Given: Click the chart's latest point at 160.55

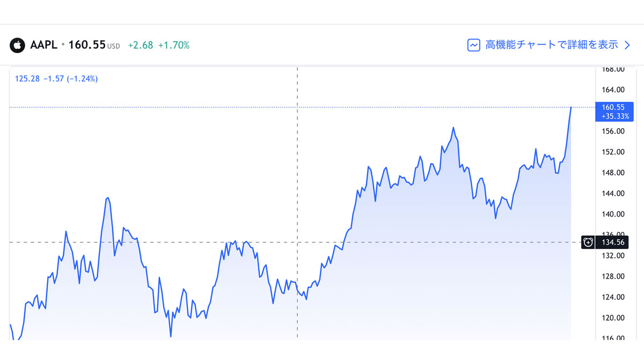Looking at the screenshot, I should click(x=571, y=107).
